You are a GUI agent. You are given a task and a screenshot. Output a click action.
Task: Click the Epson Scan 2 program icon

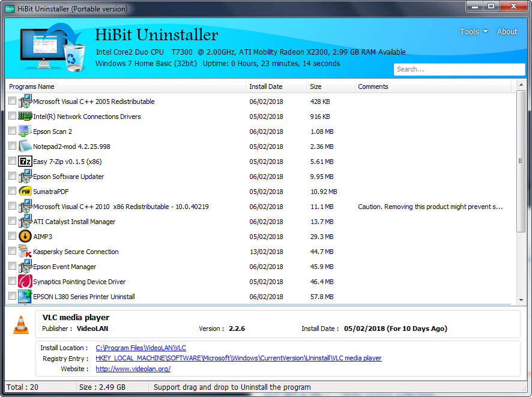click(25, 131)
